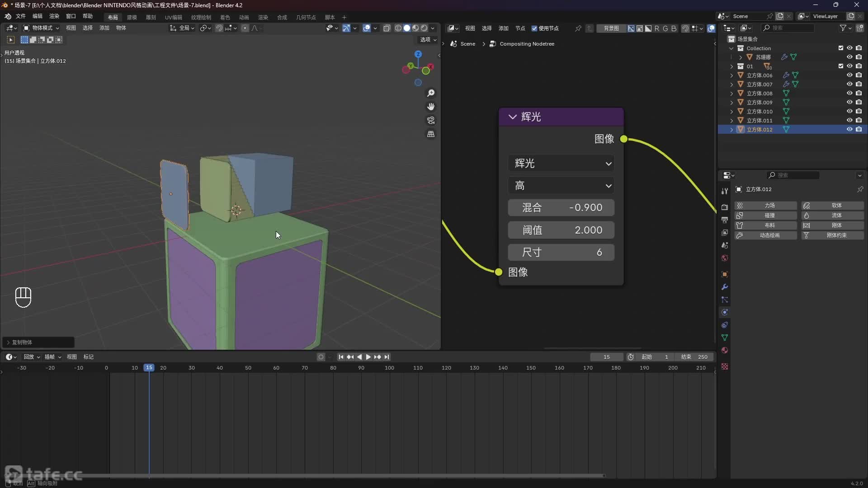Screen dimensions: 868x488
Task: Open the 回放 playback dropdown in timeline
Action: [32, 357]
